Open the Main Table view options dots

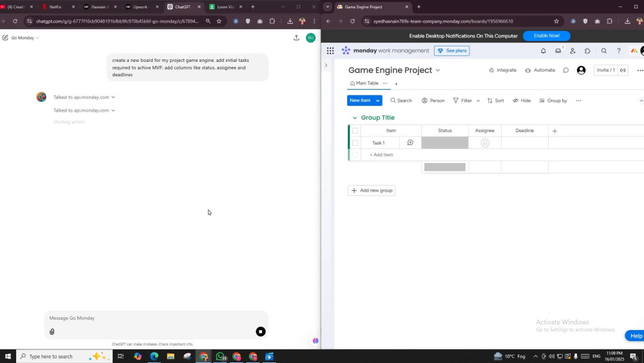click(x=385, y=83)
